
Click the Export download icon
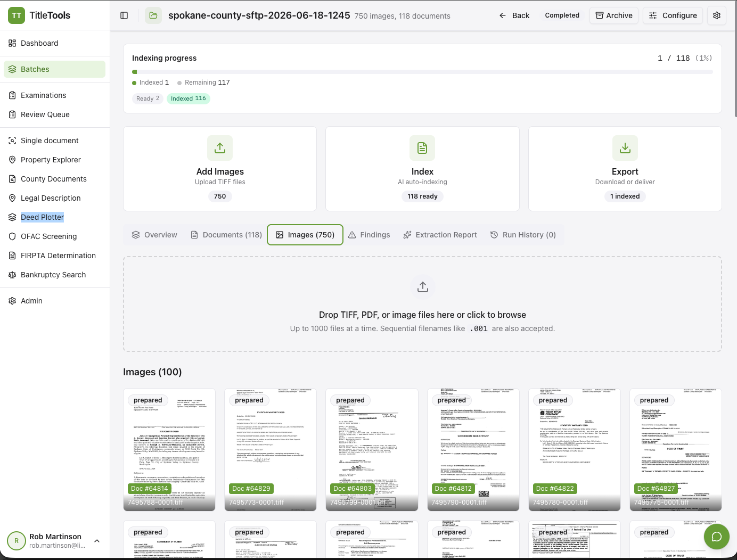(x=625, y=148)
